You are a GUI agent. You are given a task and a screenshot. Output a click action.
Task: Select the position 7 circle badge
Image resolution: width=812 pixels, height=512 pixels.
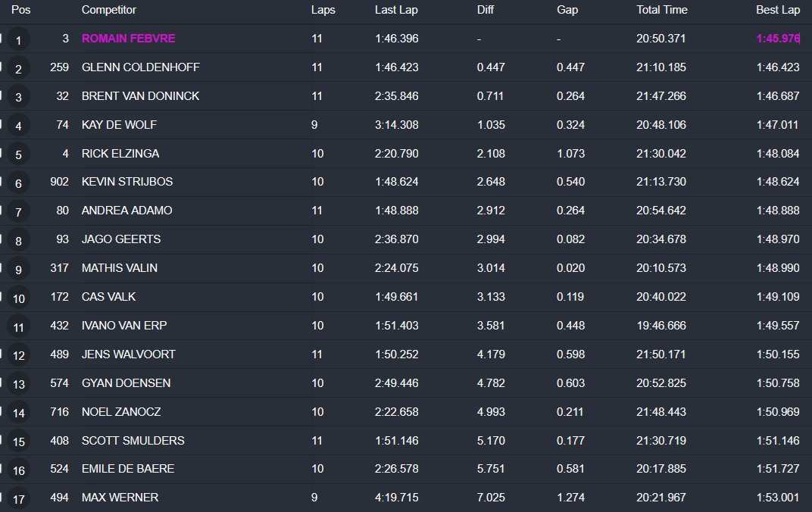pos(19,212)
